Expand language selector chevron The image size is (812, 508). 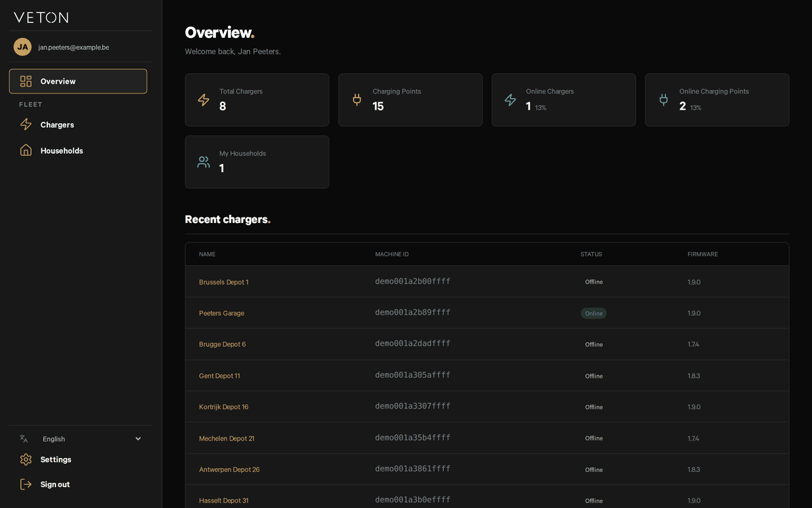(138, 439)
